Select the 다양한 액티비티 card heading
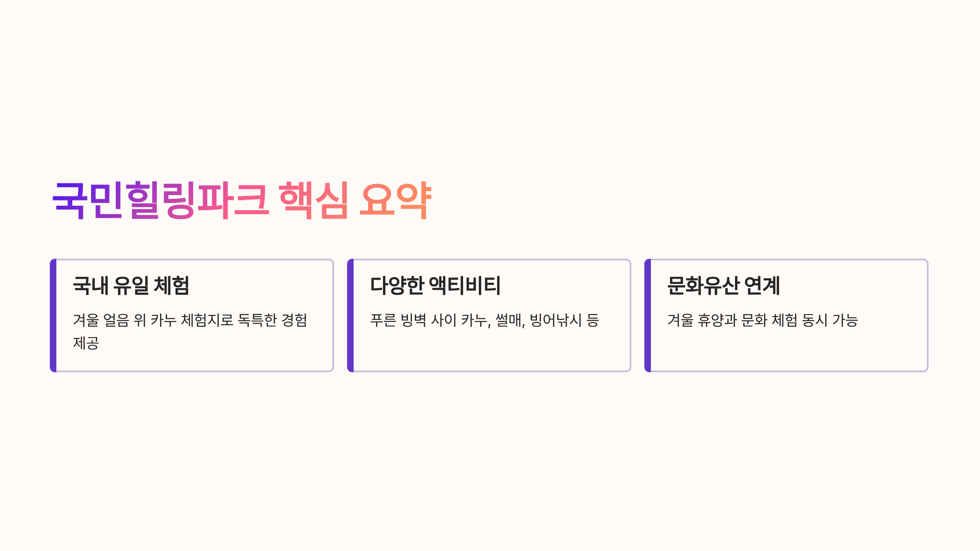The width and height of the screenshot is (980, 551). pyautogui.click(x=435, y=285)
